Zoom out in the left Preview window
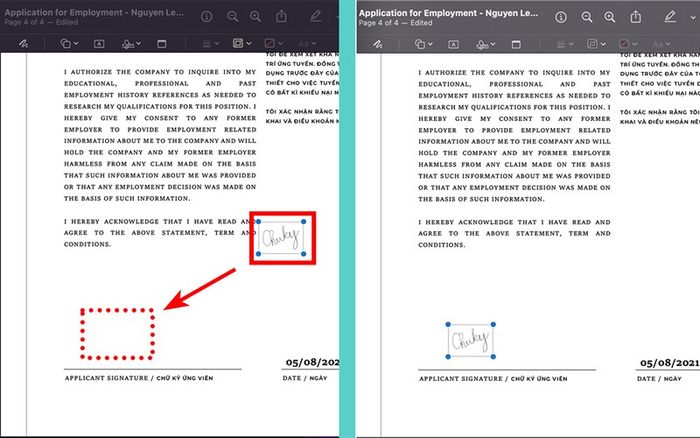Screen dimensions: 700x438 tap(232, 17)
